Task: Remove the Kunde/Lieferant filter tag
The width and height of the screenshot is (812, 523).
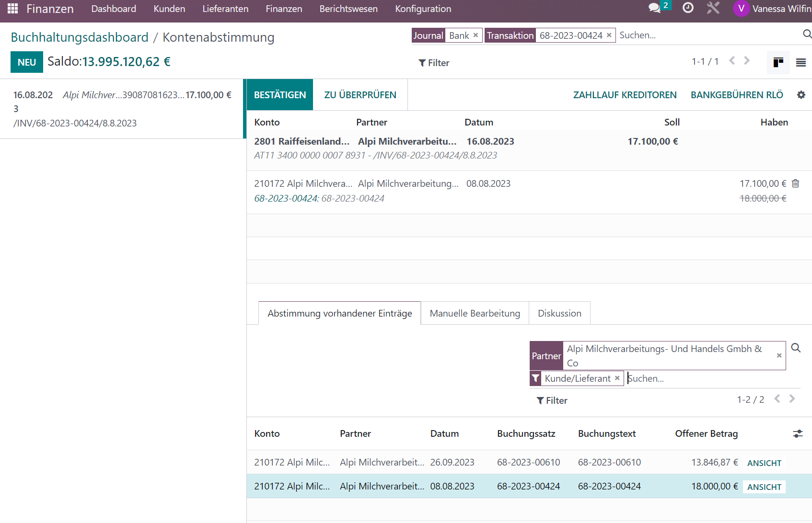Action: [617, 378]
